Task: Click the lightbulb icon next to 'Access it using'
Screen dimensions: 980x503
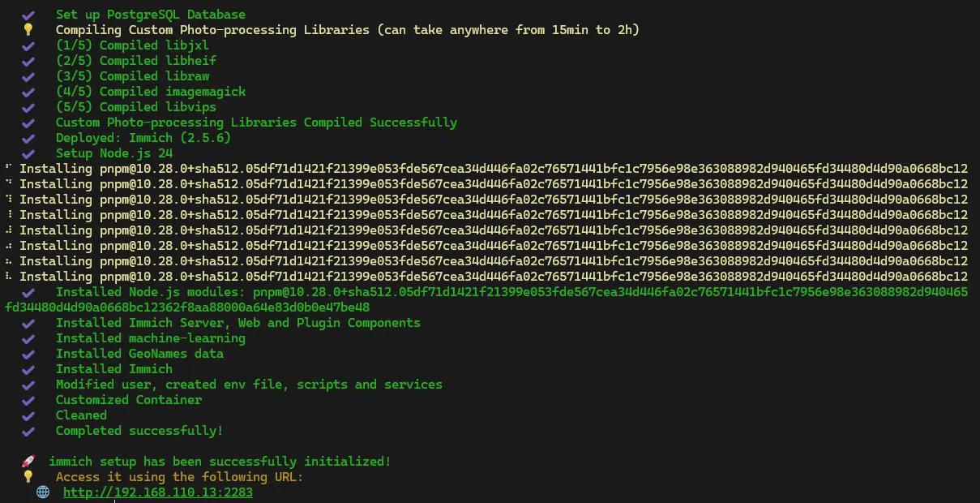Action: pos(28,477)
